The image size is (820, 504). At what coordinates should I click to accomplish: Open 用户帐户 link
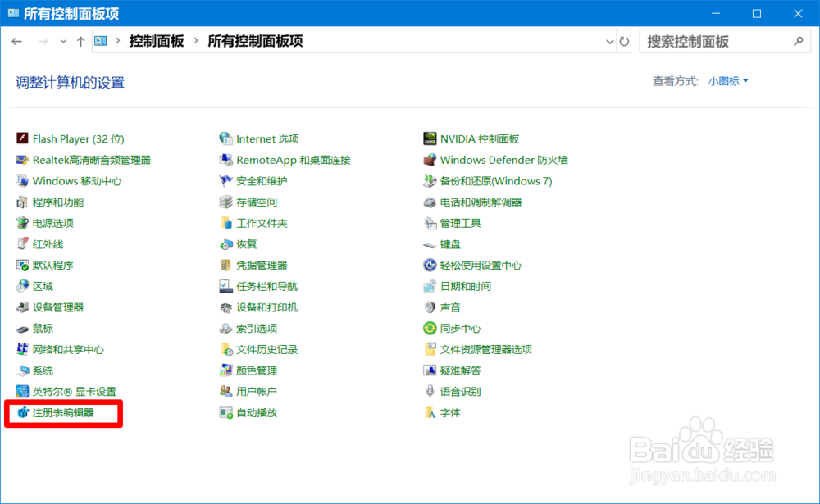tap(257, 392)
